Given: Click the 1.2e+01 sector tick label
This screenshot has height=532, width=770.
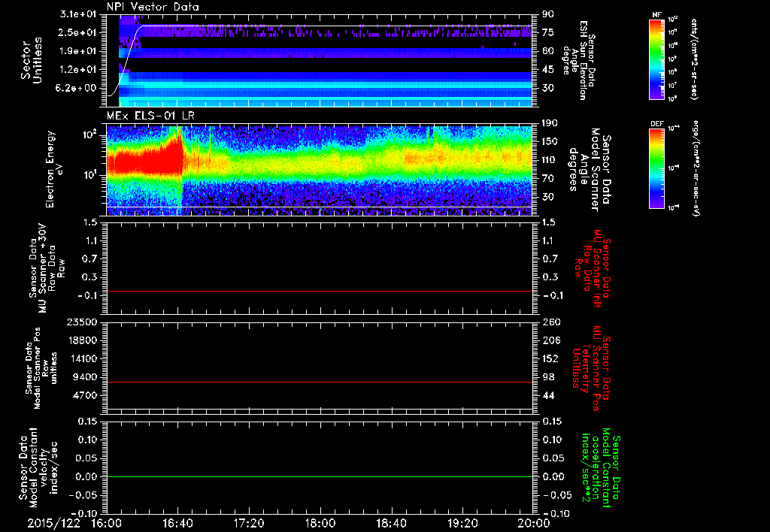Looking at the screenshot, I should point(78,70).
